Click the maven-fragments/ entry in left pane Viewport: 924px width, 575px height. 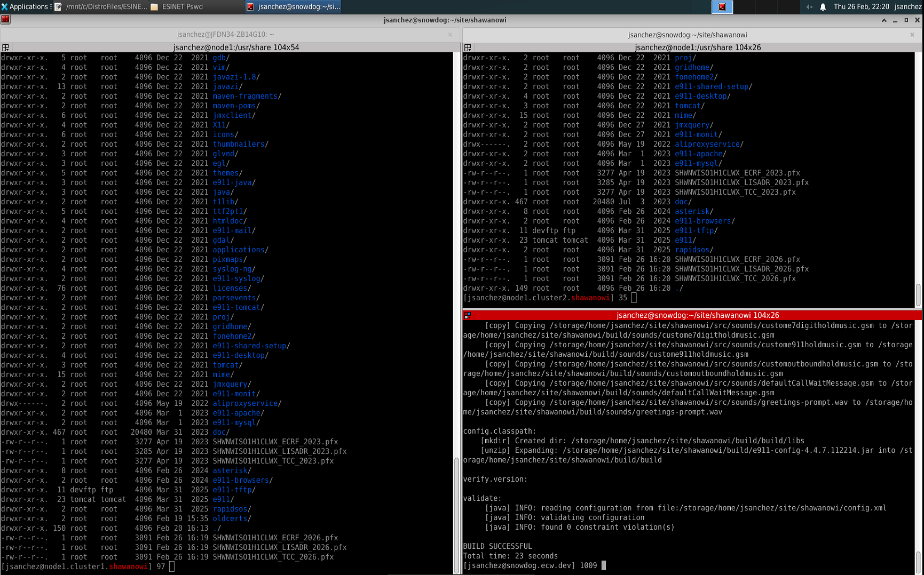pyautogui.click(x=247, y=96)
